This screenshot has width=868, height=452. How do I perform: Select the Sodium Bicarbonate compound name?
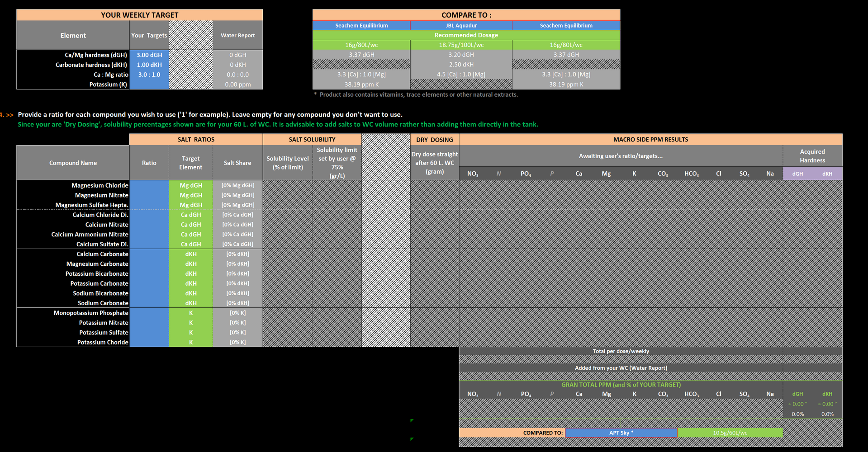100,293
